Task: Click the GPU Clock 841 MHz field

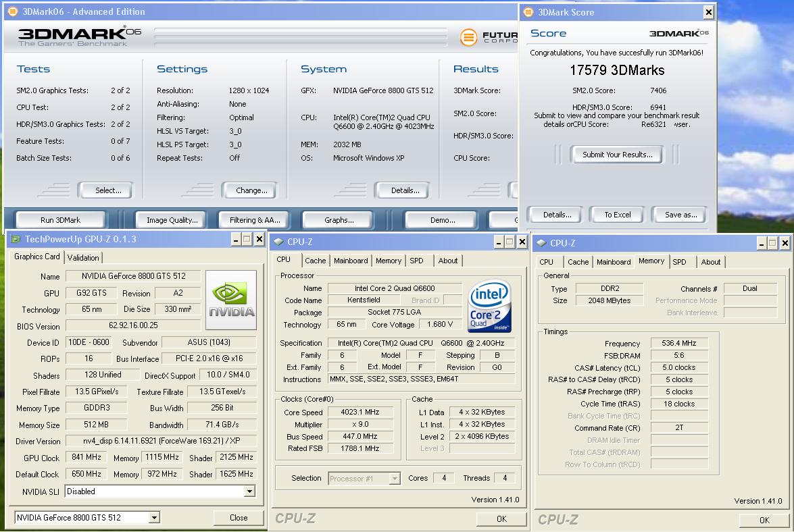Action: [x=86, y=457]
